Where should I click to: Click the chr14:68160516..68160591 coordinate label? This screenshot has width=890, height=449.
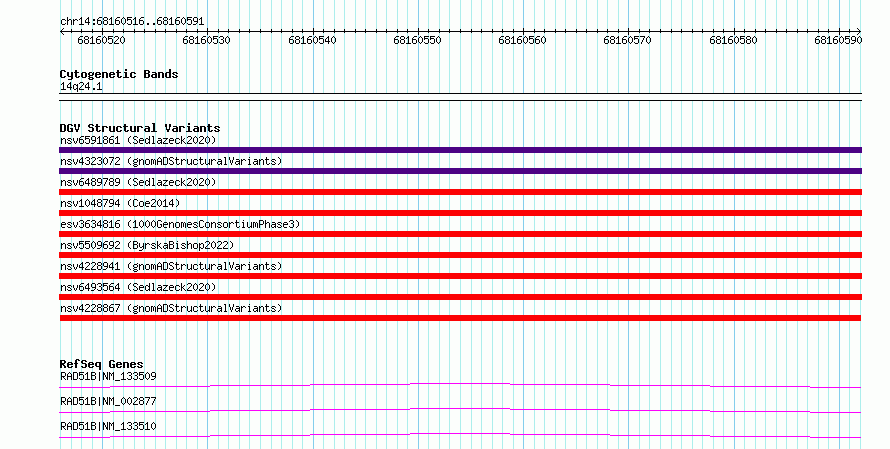click(x=132, y=22)
